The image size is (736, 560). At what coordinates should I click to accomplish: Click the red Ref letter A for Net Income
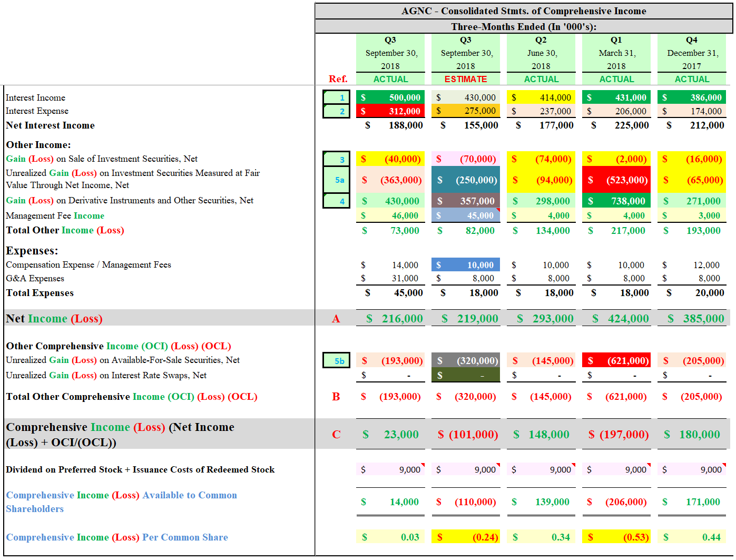pos(336,318)
